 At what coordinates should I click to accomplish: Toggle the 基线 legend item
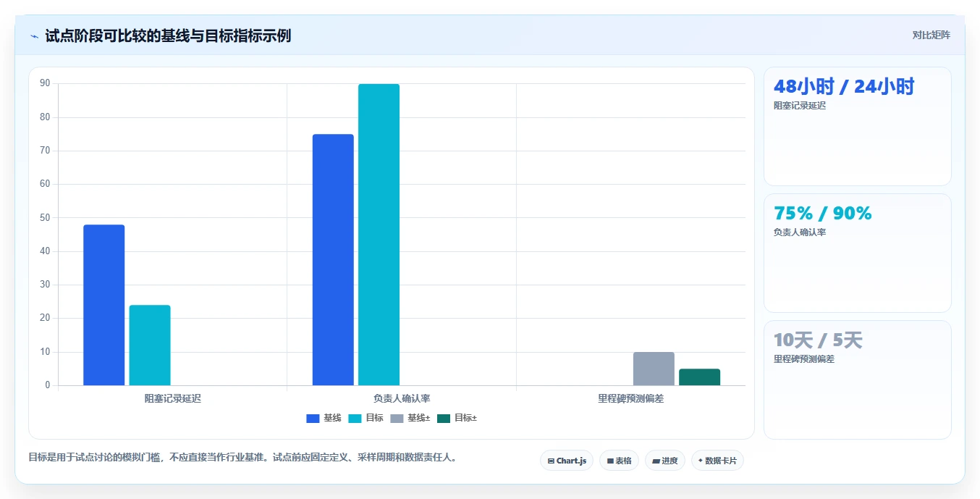324,418
